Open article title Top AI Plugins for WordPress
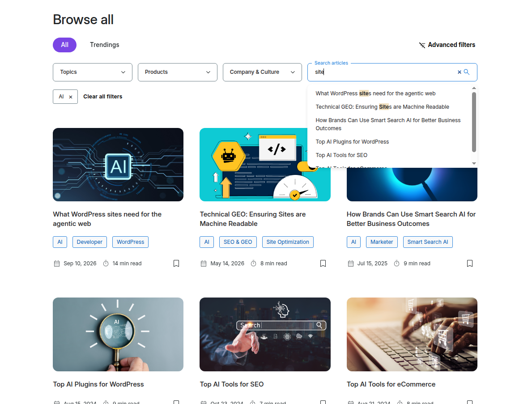Screen dimensions: 532x404 (98, 384)
